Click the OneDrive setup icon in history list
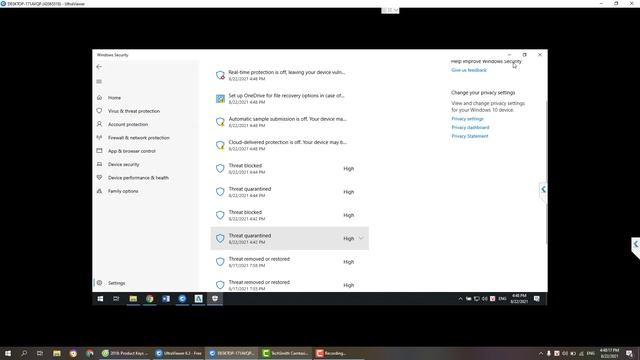This screenshot has height=360, width=640. click(220, 98)
